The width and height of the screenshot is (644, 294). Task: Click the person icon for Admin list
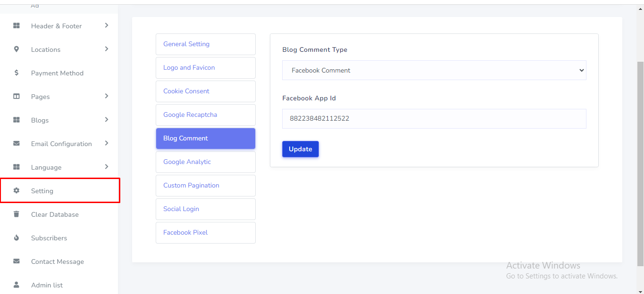pos(17,285)
